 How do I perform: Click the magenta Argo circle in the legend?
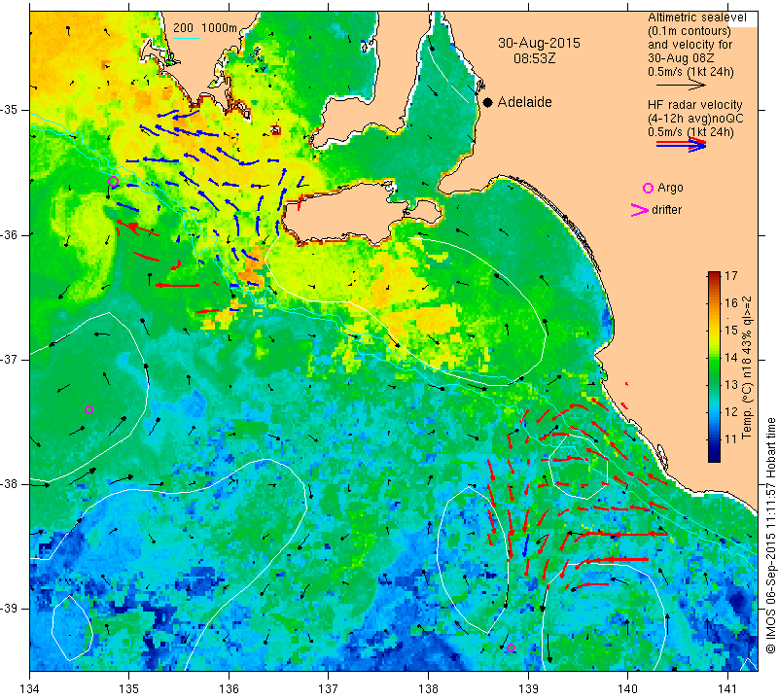click(648, 188)
